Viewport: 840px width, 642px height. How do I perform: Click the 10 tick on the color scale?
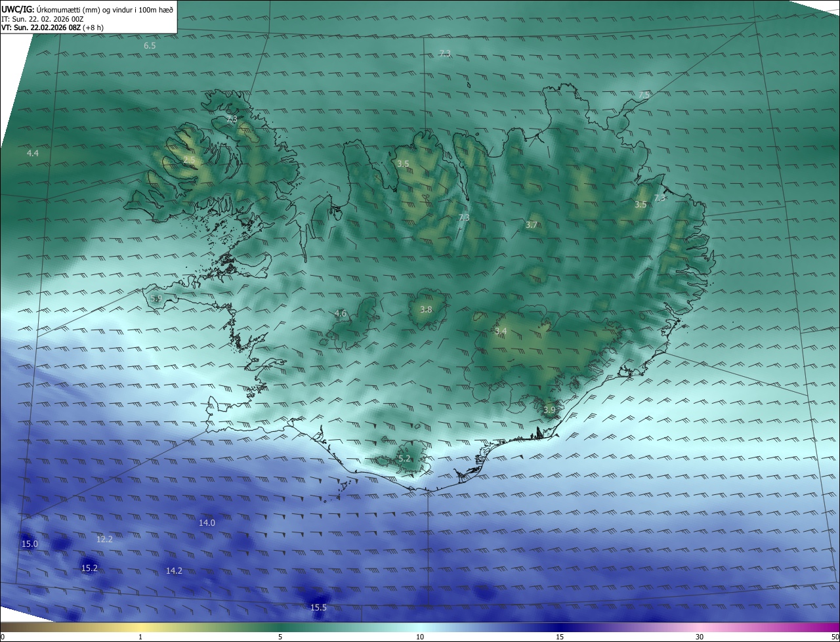pyautogui.click(x=420, y=637)
